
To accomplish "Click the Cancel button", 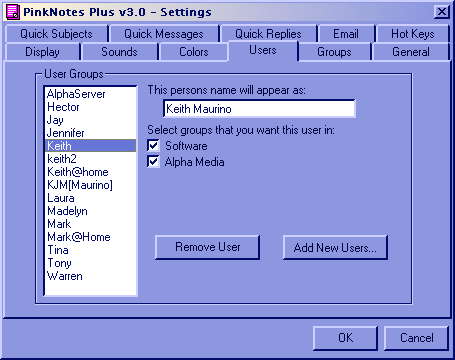I will [416, 338].
